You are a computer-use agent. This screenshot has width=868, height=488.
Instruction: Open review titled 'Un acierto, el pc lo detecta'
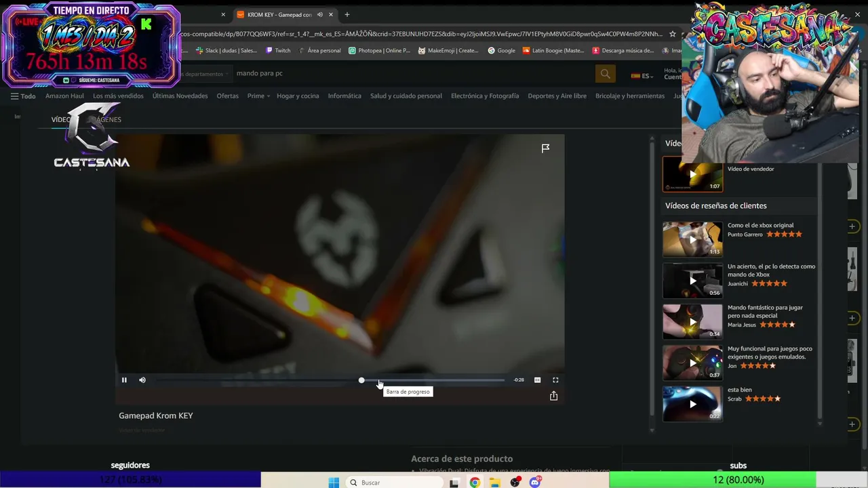pos(771,270)
